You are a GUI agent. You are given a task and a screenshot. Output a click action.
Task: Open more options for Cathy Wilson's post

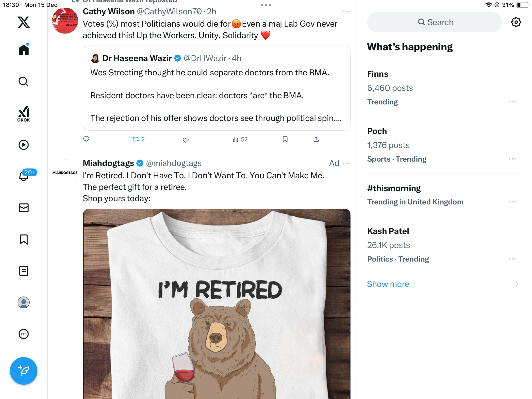pyautogui.click(x=346, y=12)
